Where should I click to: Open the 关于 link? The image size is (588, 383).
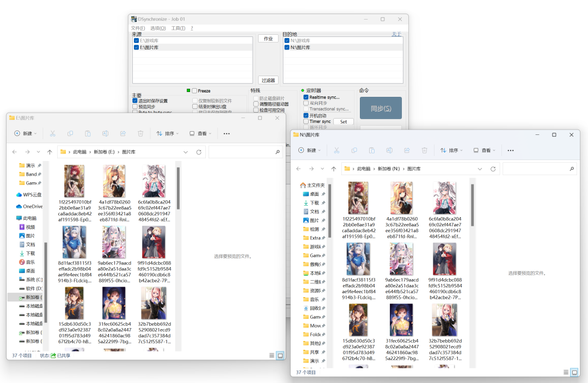(x=396, y=34)
